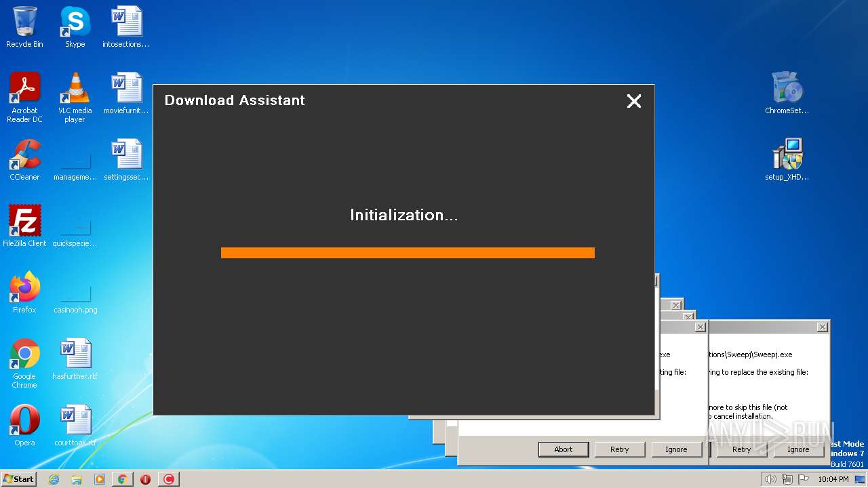This screenshot has width=868, height=488.
Task: Click the Abort button in the dialog
Action: click(x=563, y=449)
